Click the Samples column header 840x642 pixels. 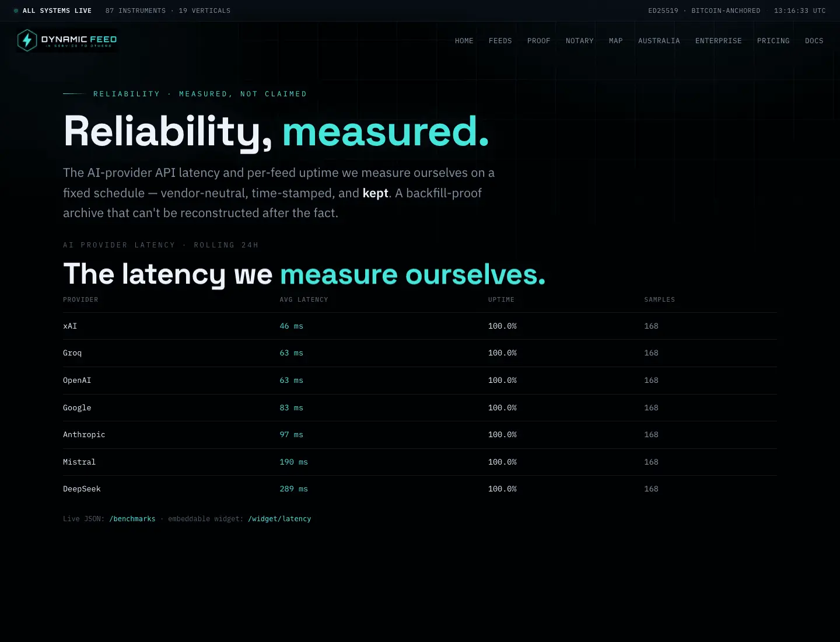click(660, 300)
